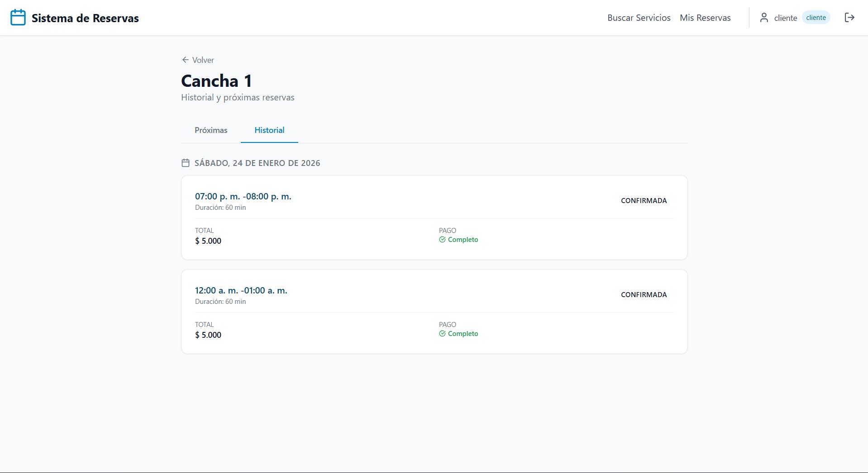Click green check icon in 07:00 p.m. reservation
868x473 pixels.
442,240
